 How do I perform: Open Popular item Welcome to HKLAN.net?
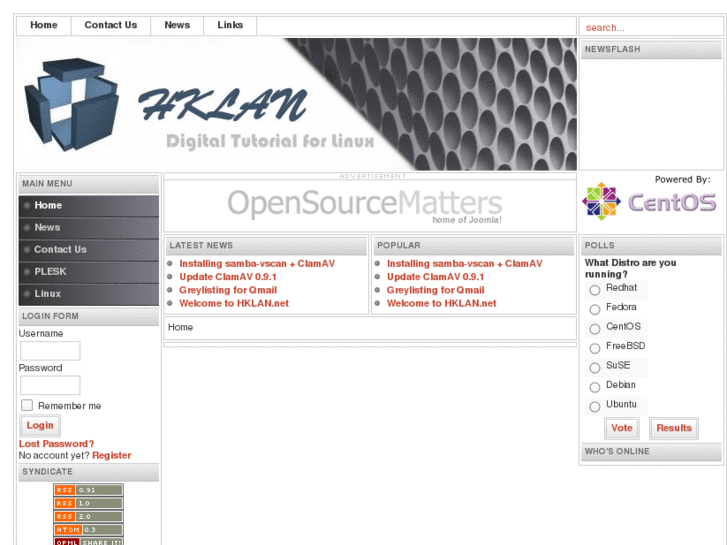(x=442, y=303)
